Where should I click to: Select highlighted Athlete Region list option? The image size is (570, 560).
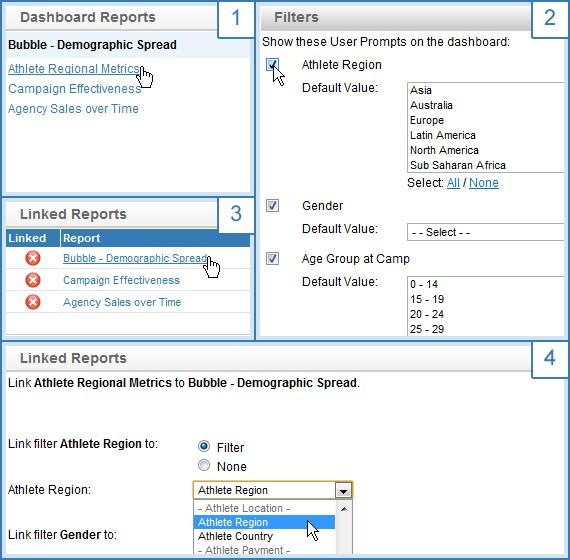264,522
